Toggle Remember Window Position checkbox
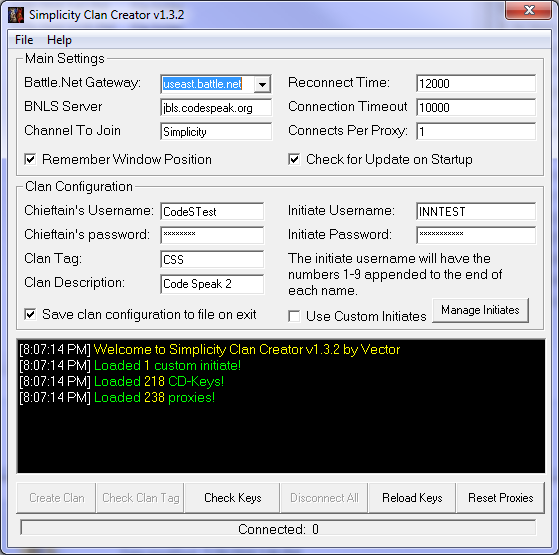 [x=30, y=159]
